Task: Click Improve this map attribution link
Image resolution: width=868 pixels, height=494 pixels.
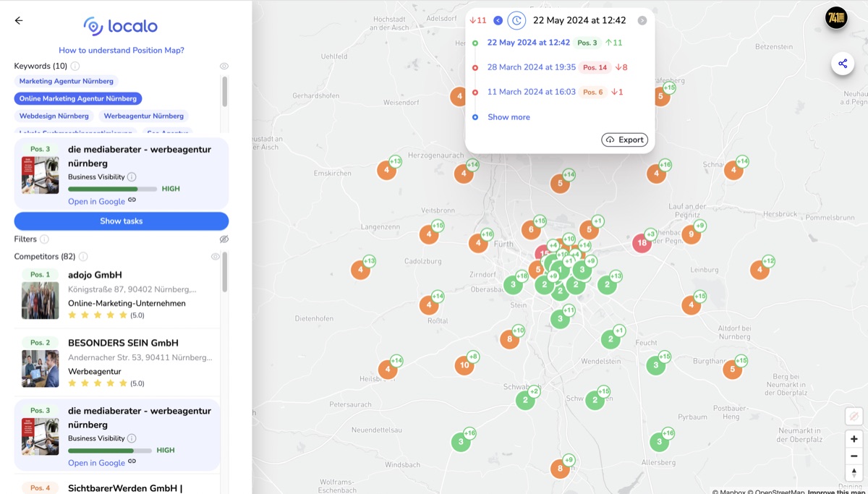Action: (x=838, y=492)
